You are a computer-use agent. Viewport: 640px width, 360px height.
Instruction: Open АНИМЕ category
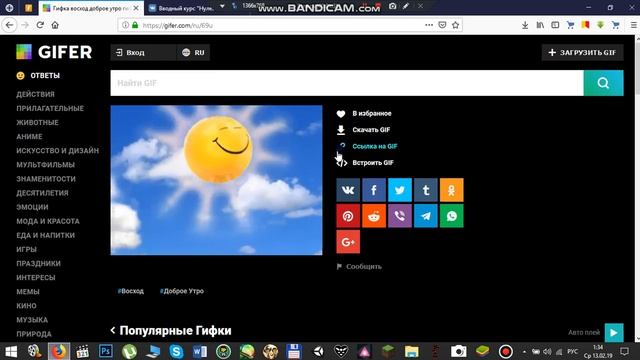pos(29,136)
